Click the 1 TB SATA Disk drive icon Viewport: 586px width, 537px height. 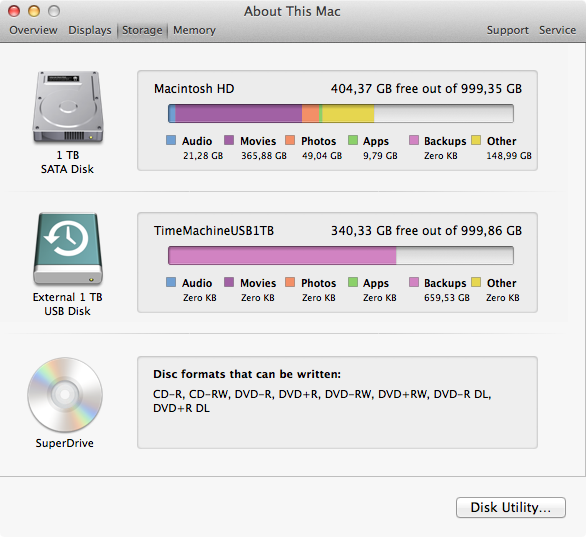pos(68,107)
